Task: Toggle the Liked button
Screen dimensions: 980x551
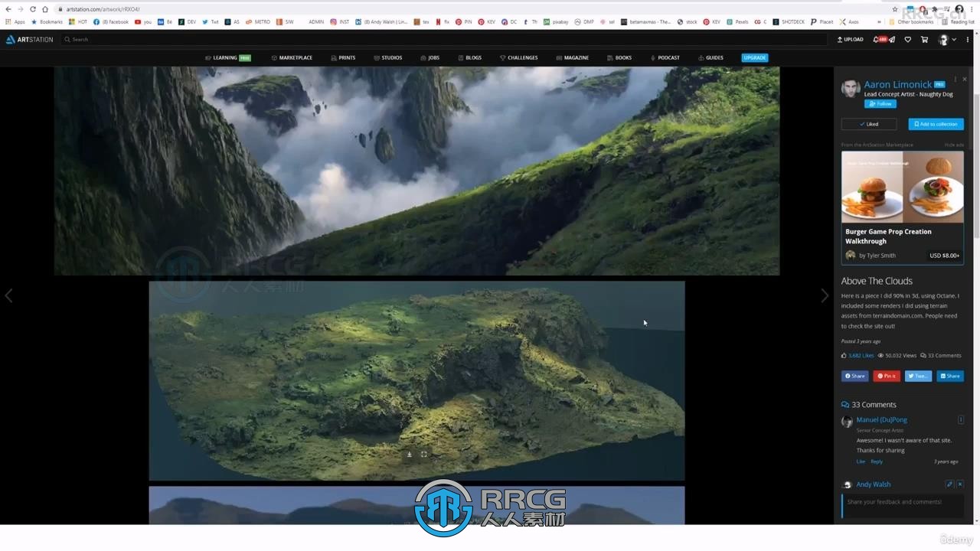Action: point(869,124)
